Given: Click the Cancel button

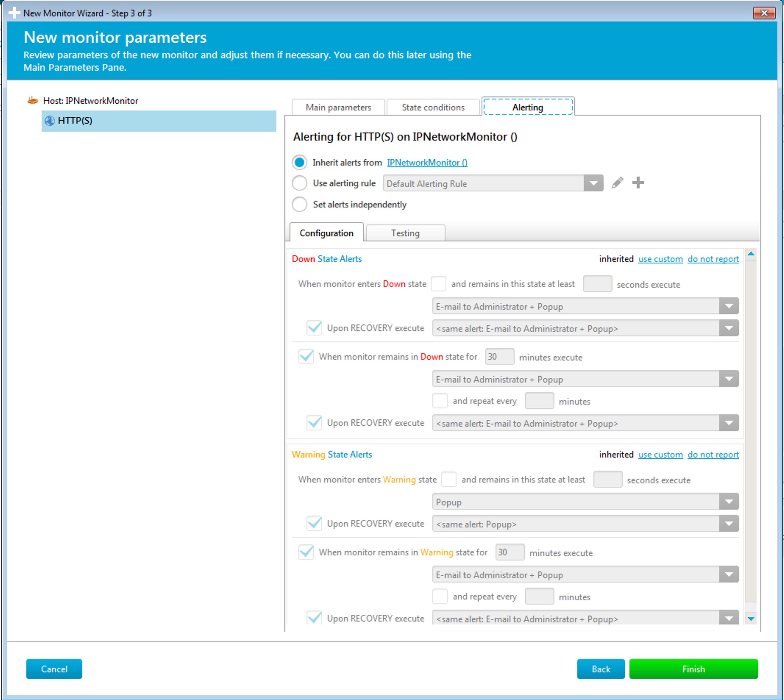Looking at the screenshot, I should [x=54, y=668].
